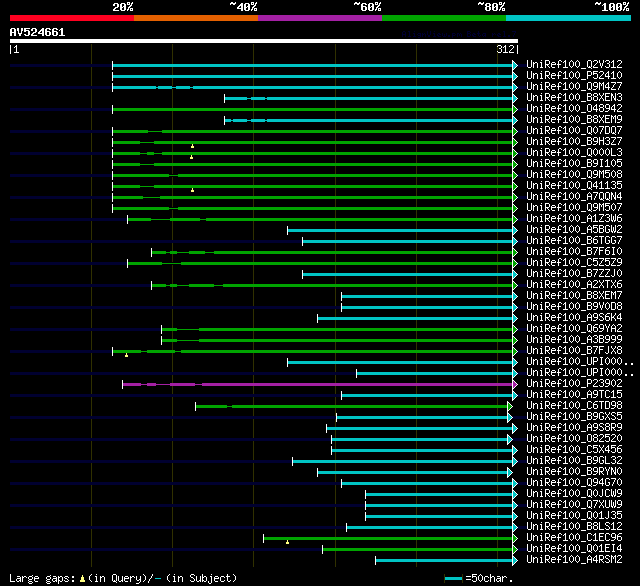The height and width of the screenshot is (586, 640).
Task: Select the UniRef100_Q69YA2 label
Action: [x=574, y=329]
